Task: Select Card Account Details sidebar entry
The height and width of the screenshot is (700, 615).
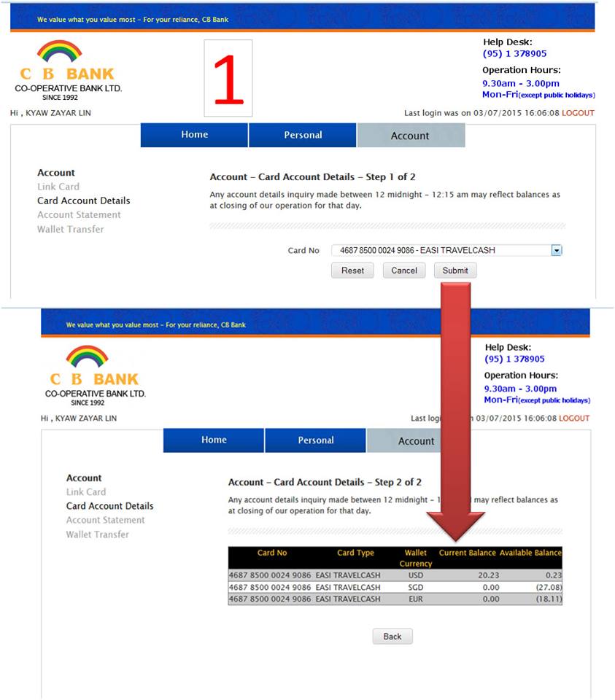Action: pyautogui.click(x=83, y=201)
